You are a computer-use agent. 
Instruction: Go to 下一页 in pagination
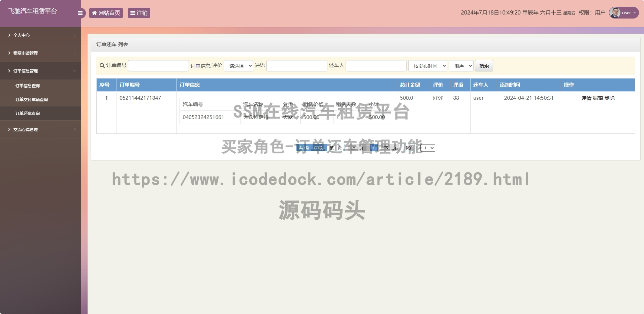pos(390,148)
